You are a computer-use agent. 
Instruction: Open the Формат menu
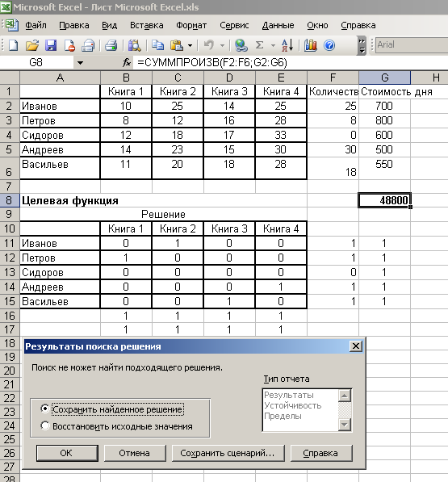191,25
